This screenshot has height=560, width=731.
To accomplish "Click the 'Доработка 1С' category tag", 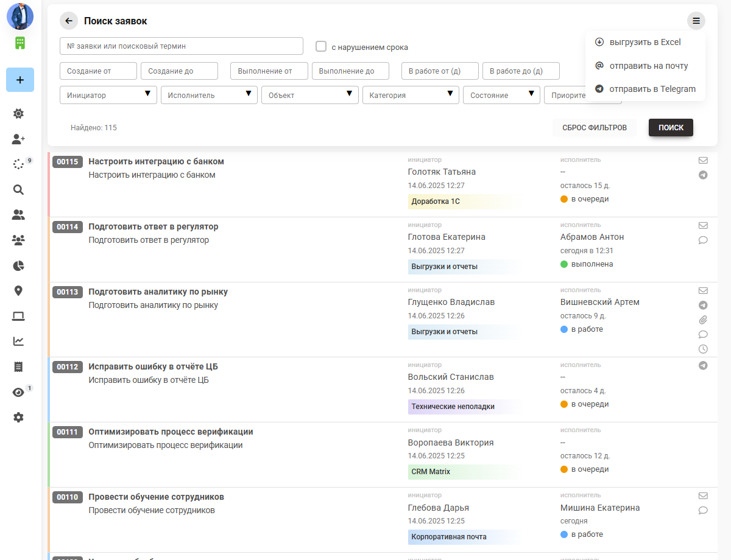I will [x=436, y=201].
